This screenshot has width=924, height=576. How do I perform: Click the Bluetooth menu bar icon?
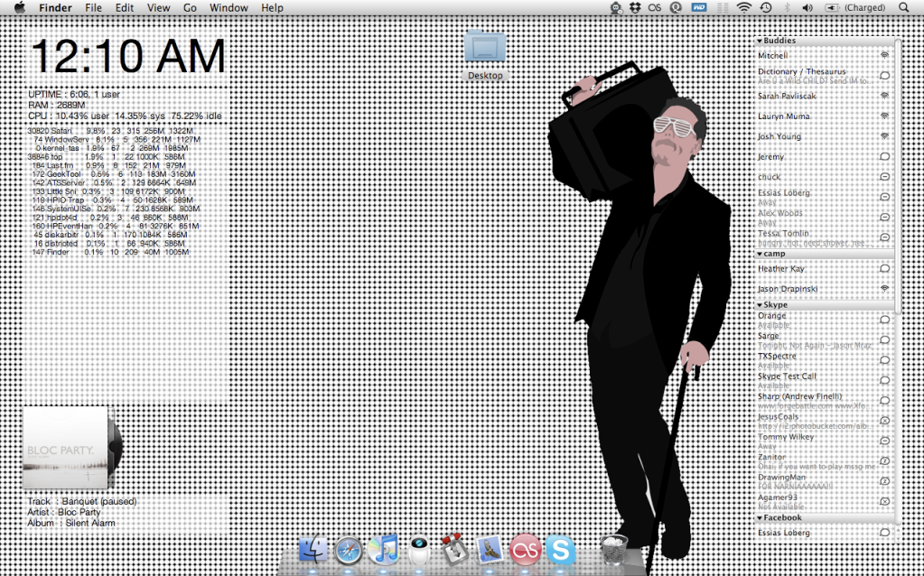(787, 7)
